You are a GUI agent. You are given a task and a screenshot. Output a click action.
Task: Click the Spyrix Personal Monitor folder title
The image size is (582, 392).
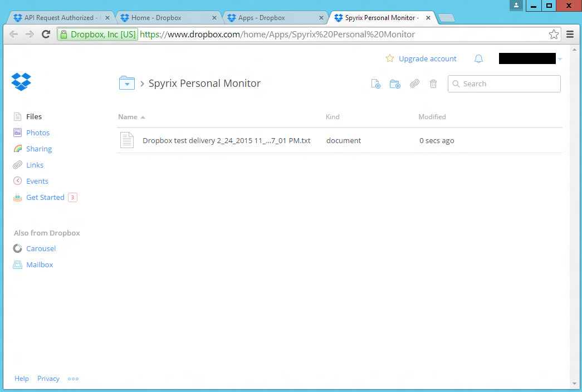204,84
